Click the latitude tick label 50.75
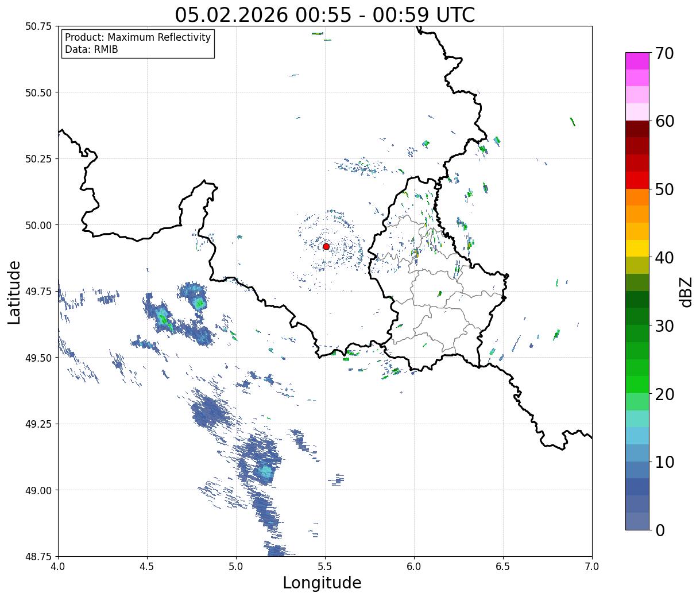This screenshot has height=597, width=700. pos(38,26)
